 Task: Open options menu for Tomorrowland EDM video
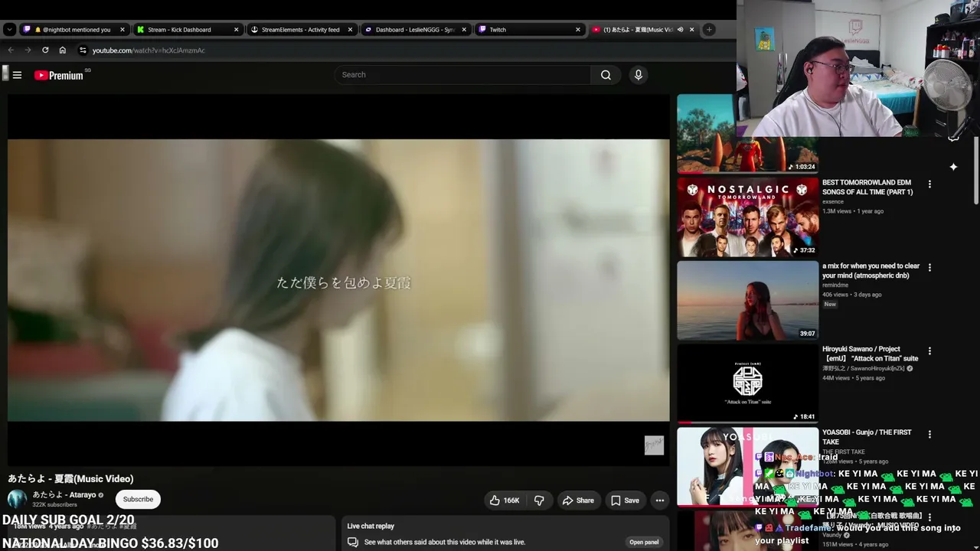[929, 184]
